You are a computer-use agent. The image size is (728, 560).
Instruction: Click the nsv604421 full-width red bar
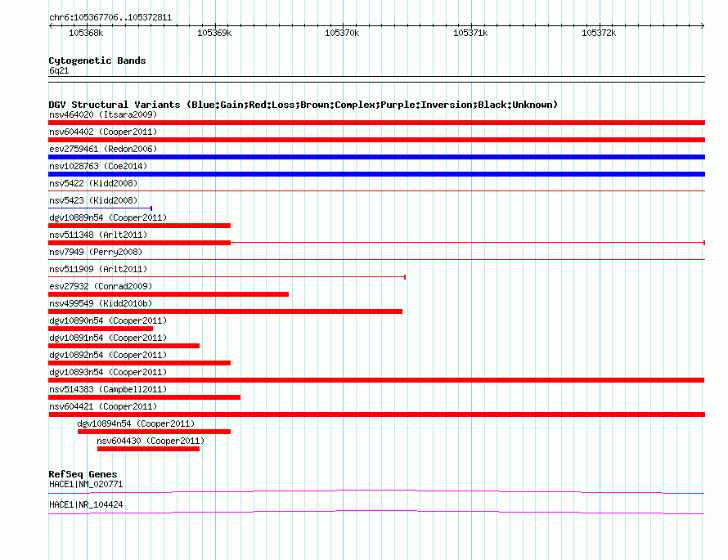point(376,414)
